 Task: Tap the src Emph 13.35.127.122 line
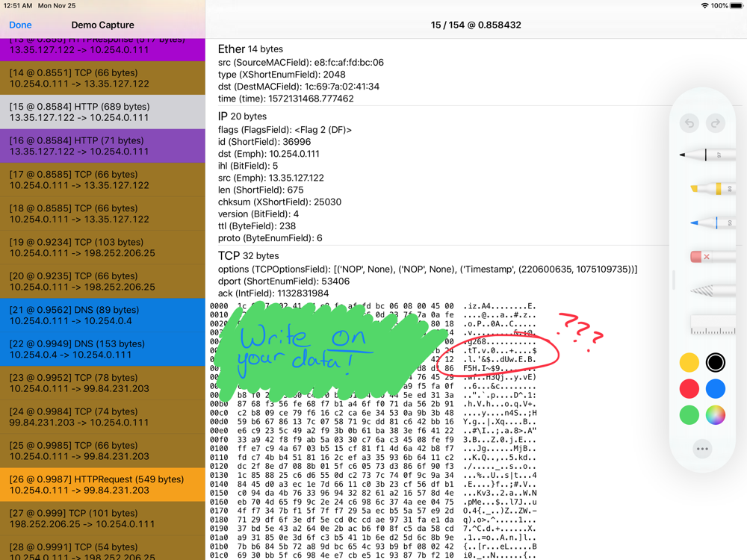point(270,178)
